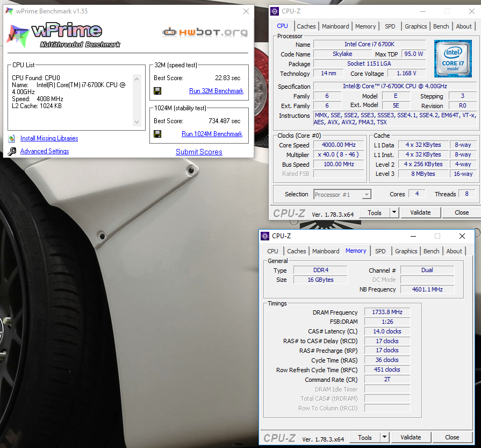This screenshot has width=481, height=448.
Task: Select SPD tab in upper CPU-Z window
Action: [x=390, y=26]
